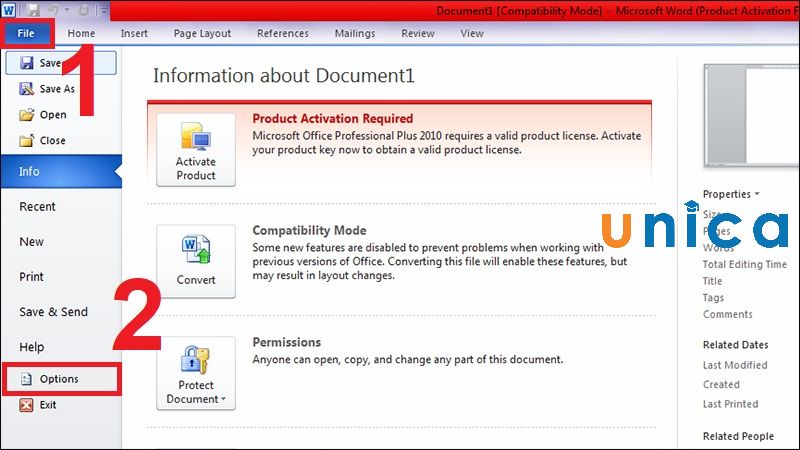800x450 pixels.
Task: Click the Comments property field
Action: [728, 314]
